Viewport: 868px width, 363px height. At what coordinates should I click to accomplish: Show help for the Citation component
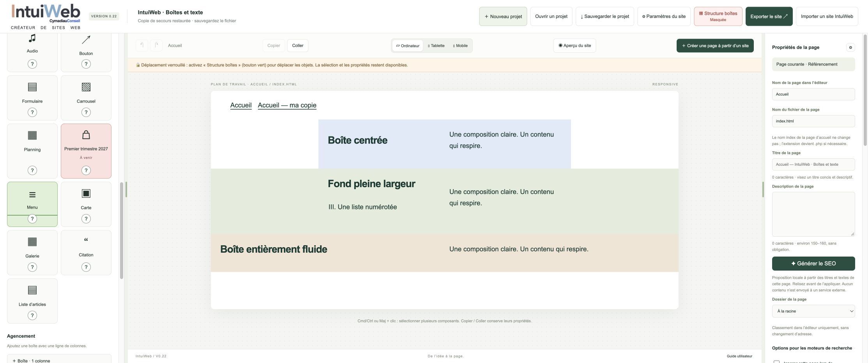pos(86,267)
